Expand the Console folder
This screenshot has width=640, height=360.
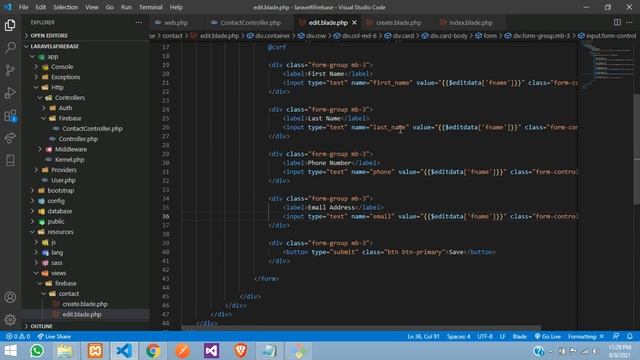(x=62, y=67)
